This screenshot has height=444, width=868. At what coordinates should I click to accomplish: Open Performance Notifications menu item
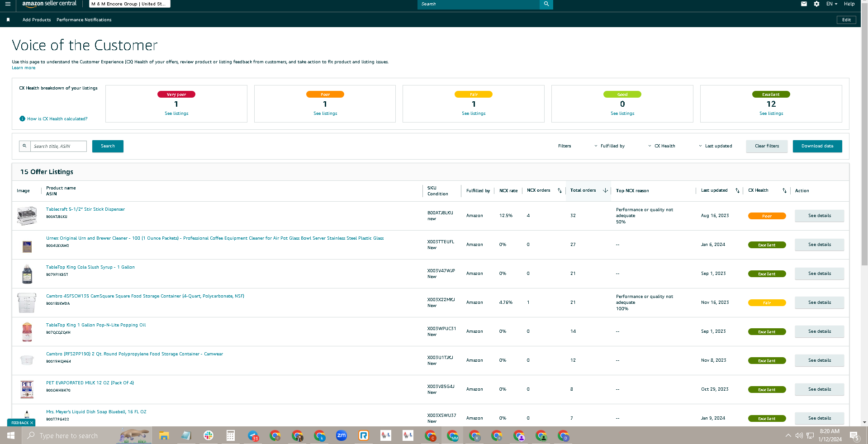coord(84,20)
